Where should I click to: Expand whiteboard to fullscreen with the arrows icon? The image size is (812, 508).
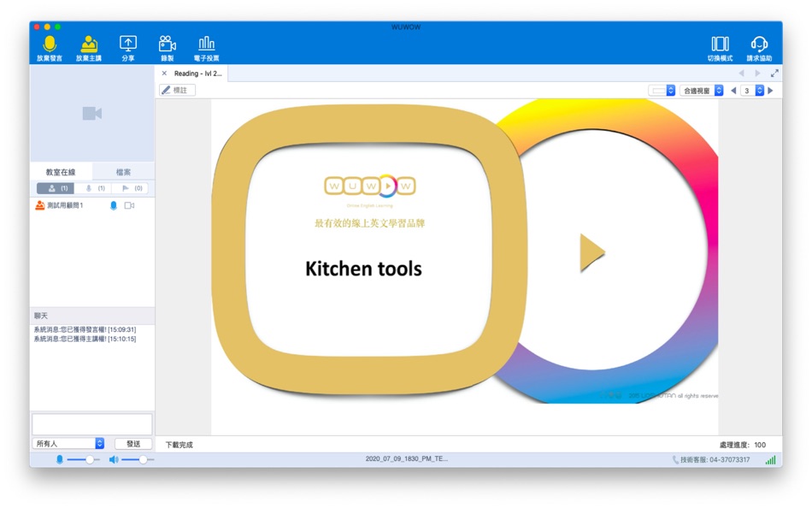pos(774,74)
